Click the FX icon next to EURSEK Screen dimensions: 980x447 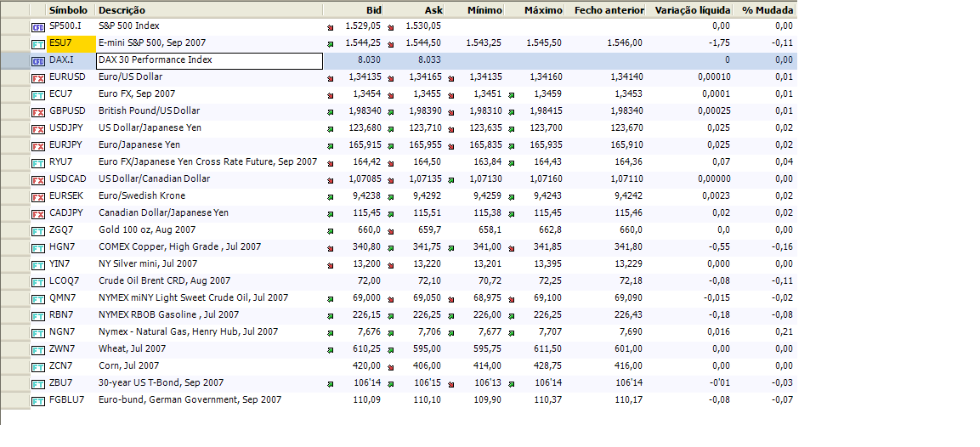[38, 197]
